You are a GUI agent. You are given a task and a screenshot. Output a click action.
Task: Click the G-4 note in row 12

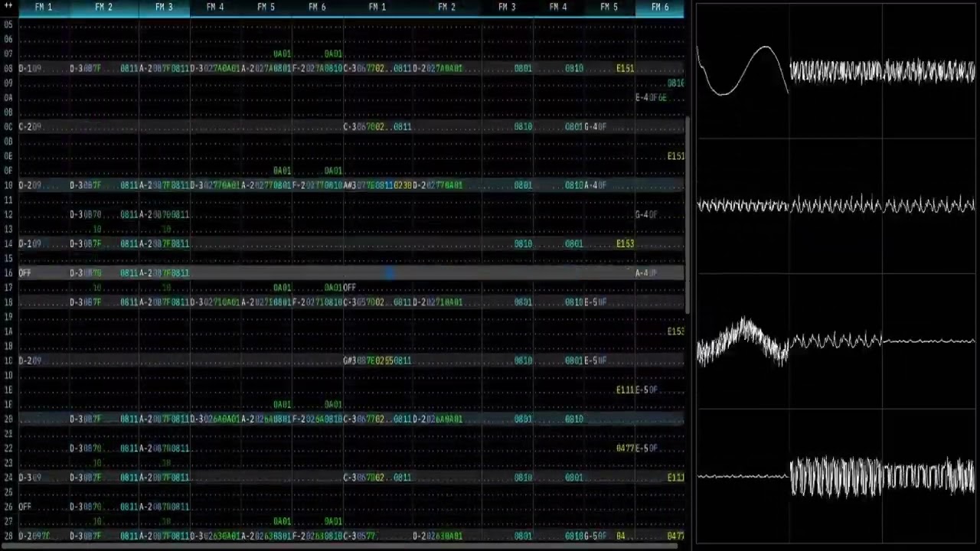tap(642, 215)
